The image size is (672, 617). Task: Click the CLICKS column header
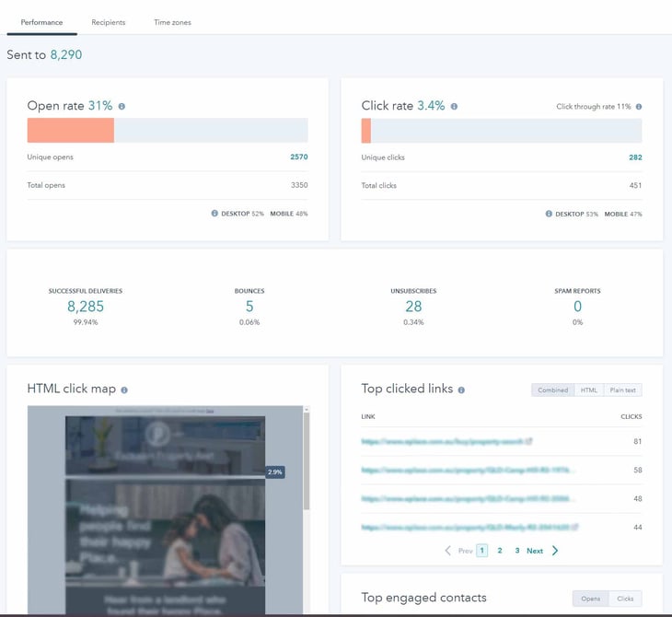(631, 417)
